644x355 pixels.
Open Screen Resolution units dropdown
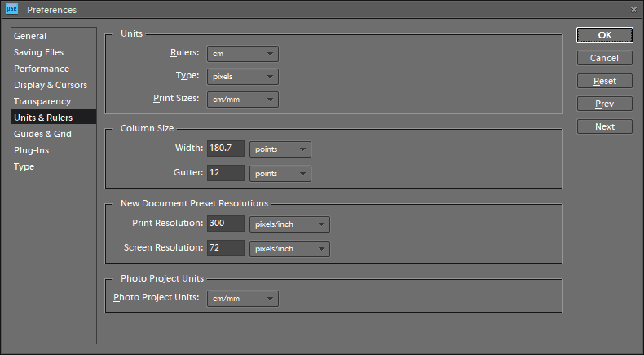click(x=289, y=248)
